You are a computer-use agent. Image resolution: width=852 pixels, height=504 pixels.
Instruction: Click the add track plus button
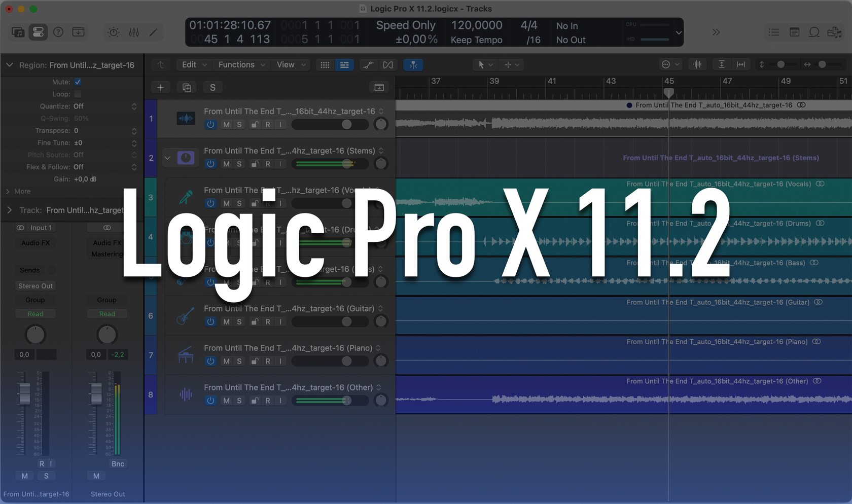tap(160, 88)
